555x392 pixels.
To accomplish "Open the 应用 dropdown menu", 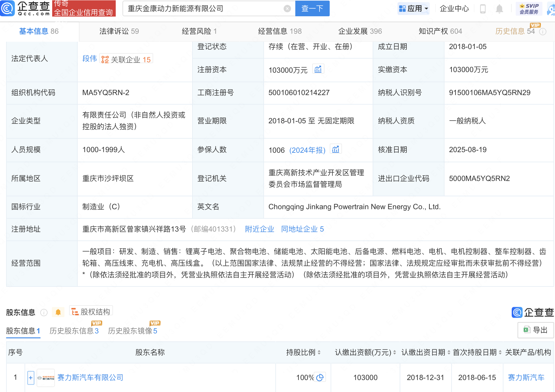I will tap(413, 9).
